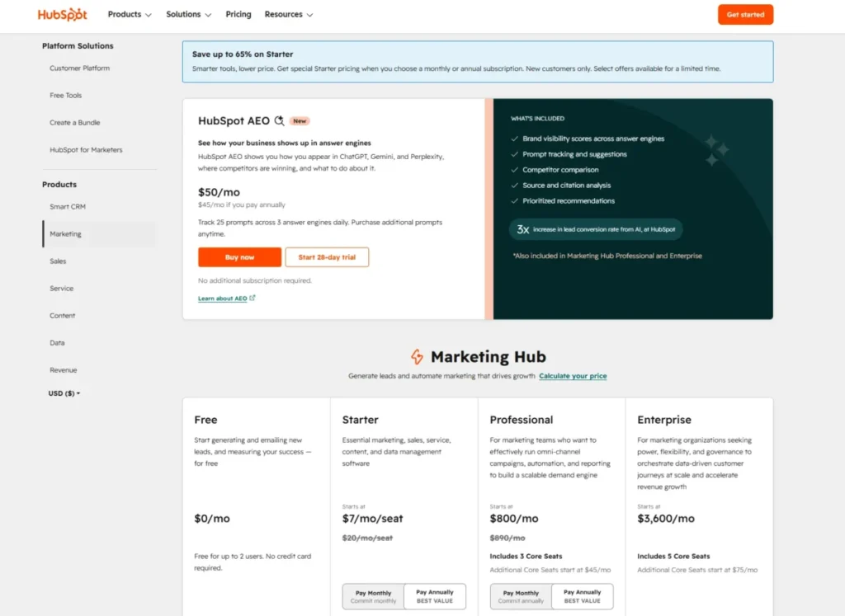Viewport: 845px width, 616px height.
Task: Open Free Tools in sidebar
Action: tap(66, 96)
